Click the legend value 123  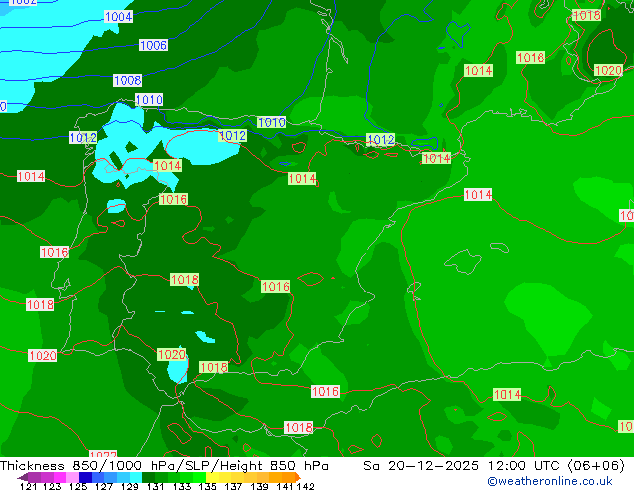[x=53, y=486]
